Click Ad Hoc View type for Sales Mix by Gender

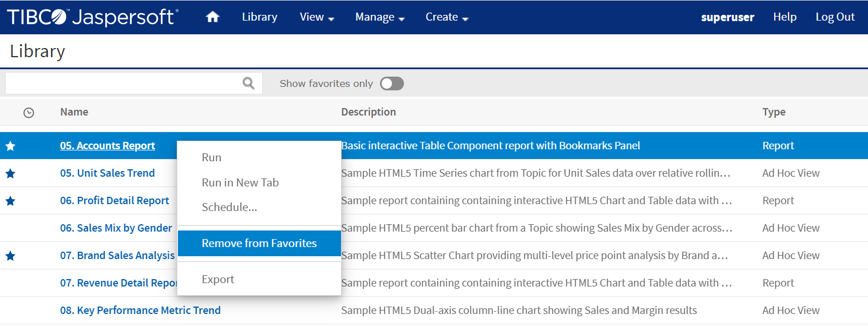coord(791,228)
